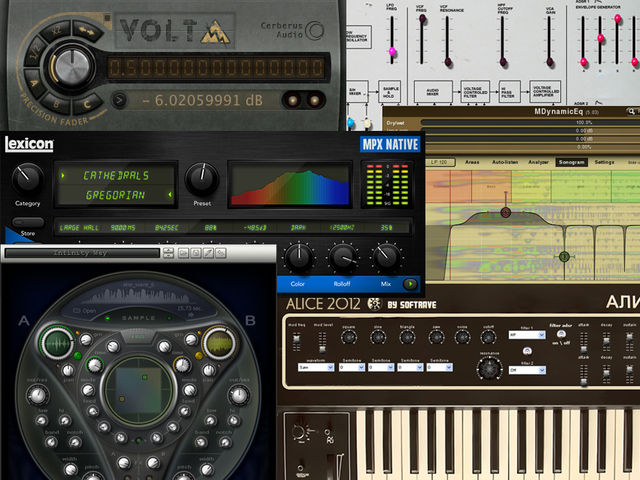Toggle the first round LED button on Volt
Viewport: 640px width, 480px height.
point(292,100)
